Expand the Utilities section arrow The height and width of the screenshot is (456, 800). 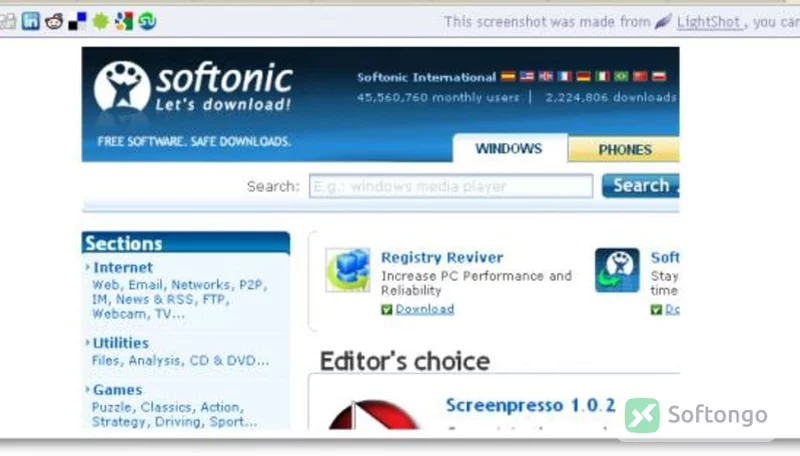pos(87,342)
